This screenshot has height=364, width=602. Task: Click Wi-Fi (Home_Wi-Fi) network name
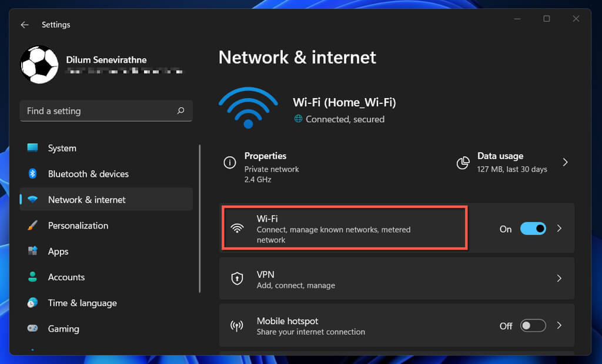tap(345, 102)
